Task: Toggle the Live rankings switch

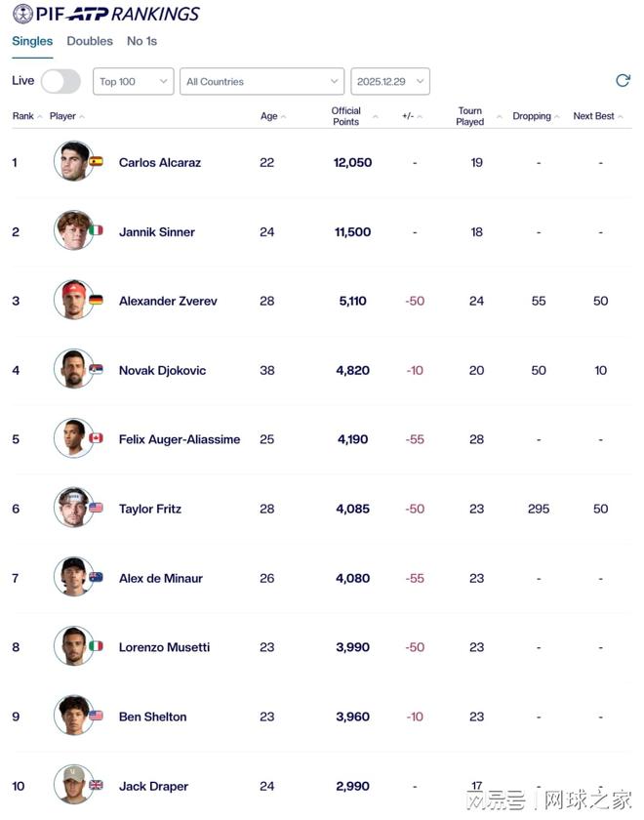Action: [x=60, y=81]
